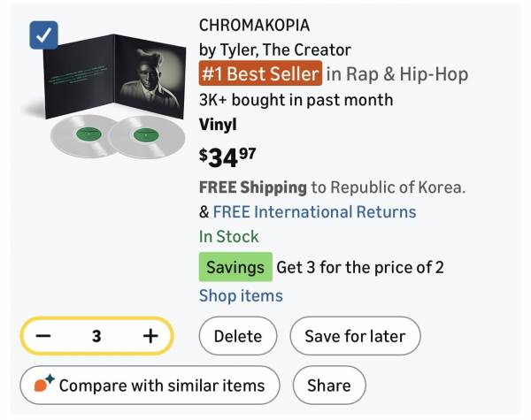Viewport: 531px width, 420px height.
Task: Click the Get 3 for the price of 2 offer text
Action: [360, 266]
